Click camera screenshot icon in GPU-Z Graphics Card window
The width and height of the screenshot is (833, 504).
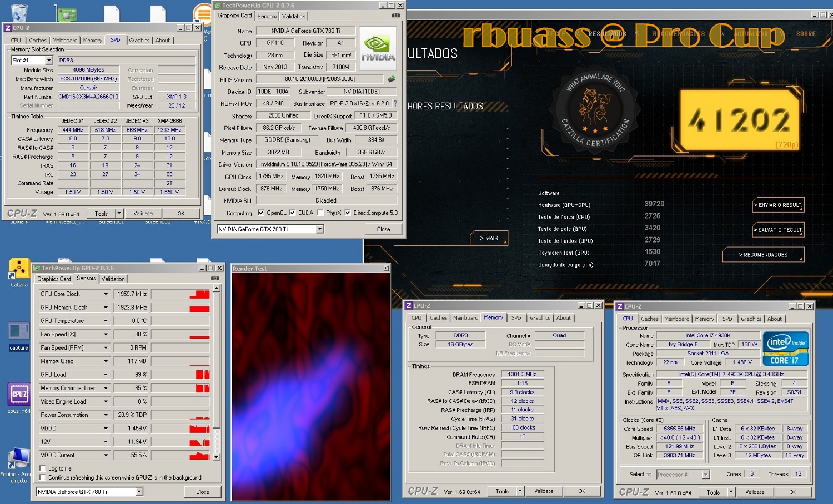[395, 16]
